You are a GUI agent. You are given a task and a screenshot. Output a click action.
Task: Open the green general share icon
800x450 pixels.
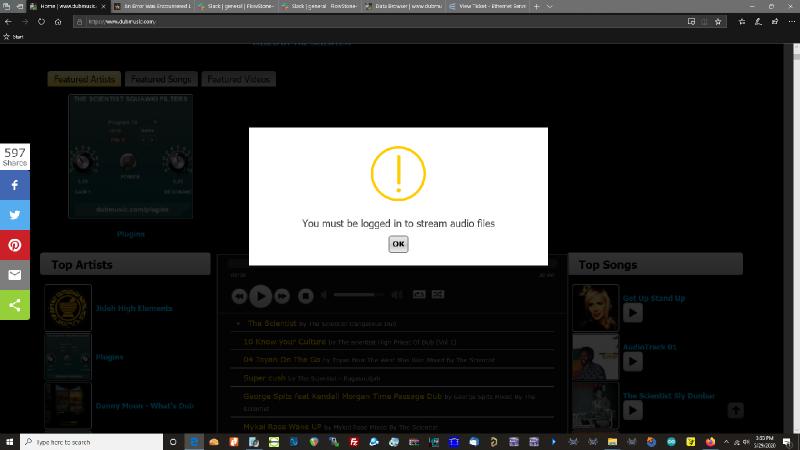pos(15,305)
